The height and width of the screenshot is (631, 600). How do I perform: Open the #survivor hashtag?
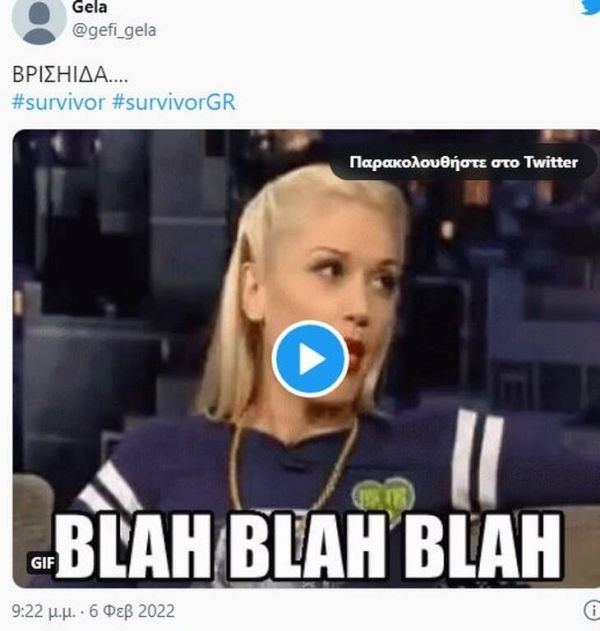pos(58,102)
